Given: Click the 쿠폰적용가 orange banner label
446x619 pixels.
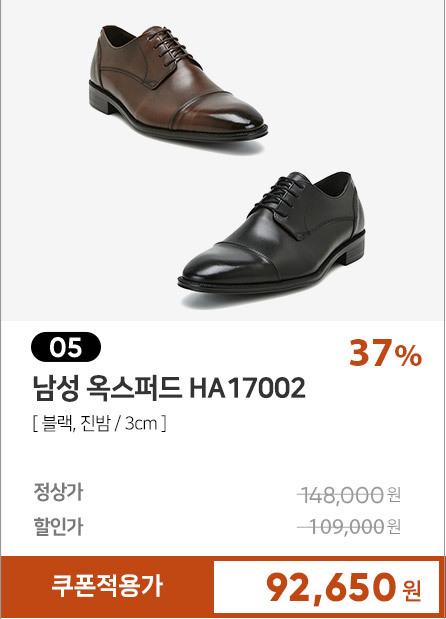Looking at the screenshot, I should pyautogui.click(x=107, y=586).
